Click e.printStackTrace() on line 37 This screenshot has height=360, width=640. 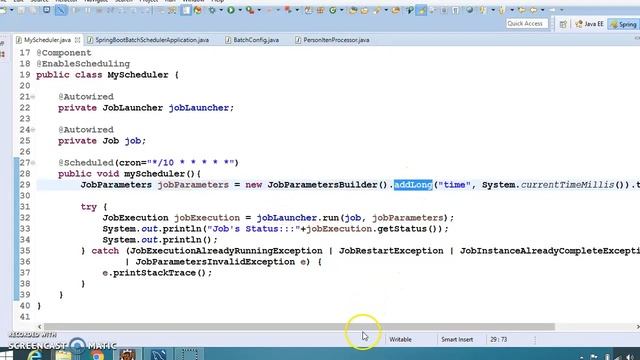click(157, 273)
